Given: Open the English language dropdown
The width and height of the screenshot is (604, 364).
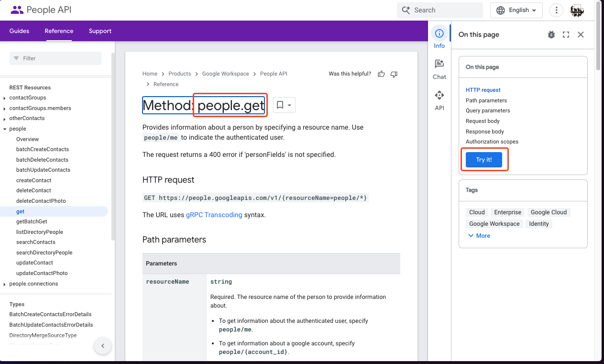Looking at the screenshot, I should point(516,10).
